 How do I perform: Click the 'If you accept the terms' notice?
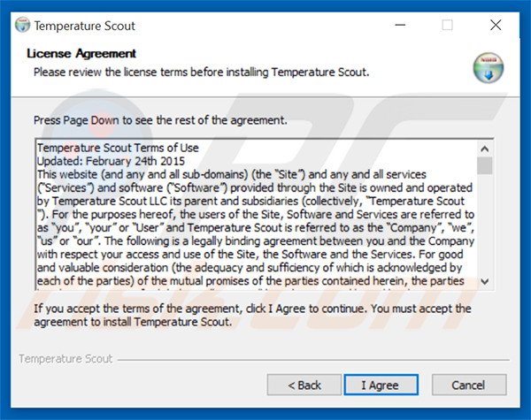coord(252,315)
